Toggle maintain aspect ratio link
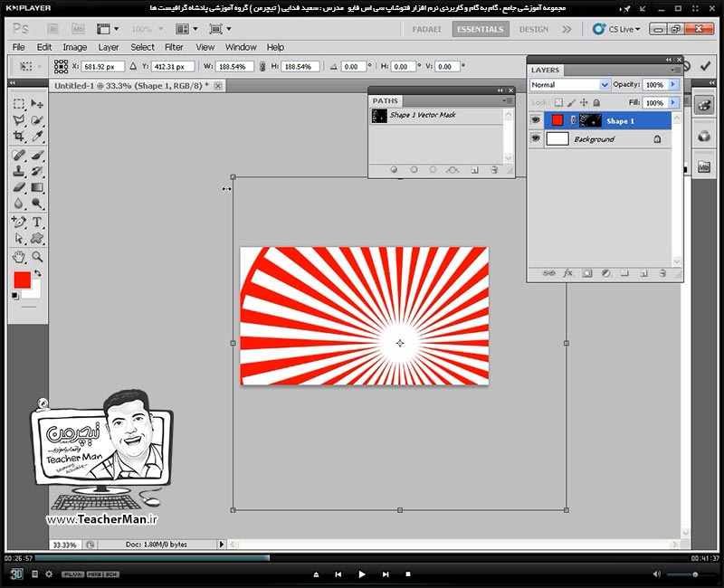 262,66
